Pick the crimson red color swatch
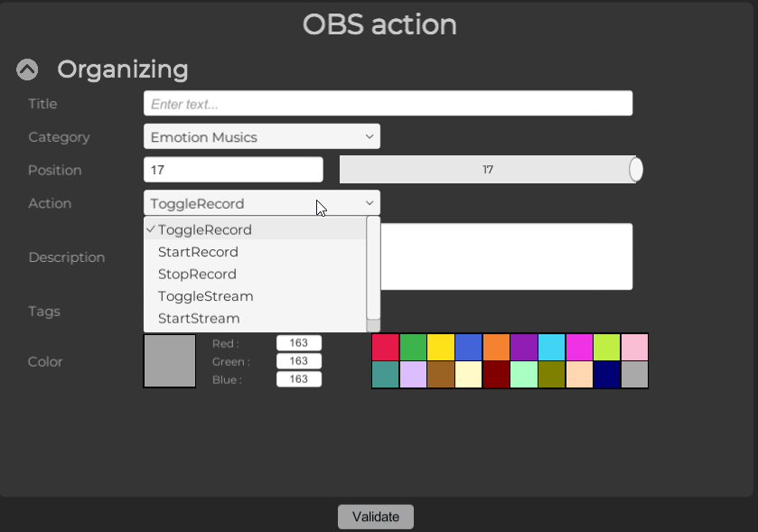The width and height of the screenshot is (758, 532). [x=385, y=347]
